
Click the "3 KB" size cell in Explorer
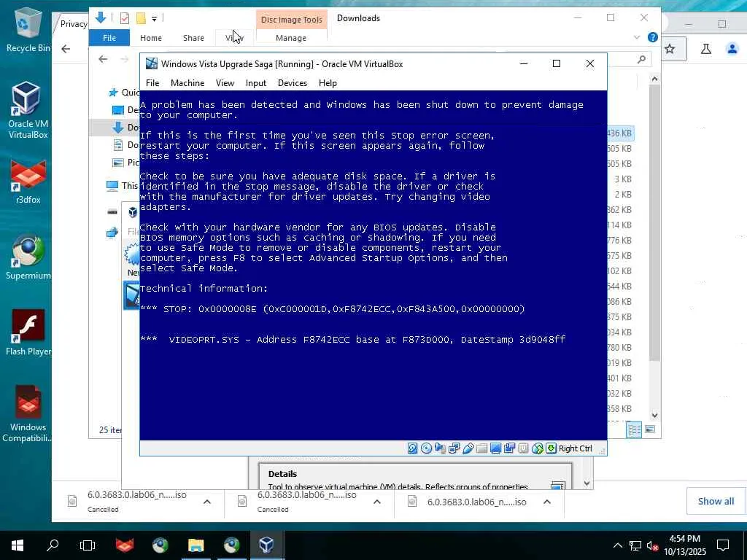[x=623, y=179]
